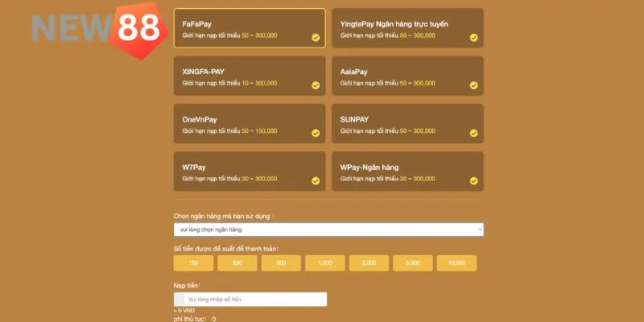The width and height of the screenshot is (644, 322).
Task: Click the checkmark icon on YingtePay card
Action: [473, 38]
